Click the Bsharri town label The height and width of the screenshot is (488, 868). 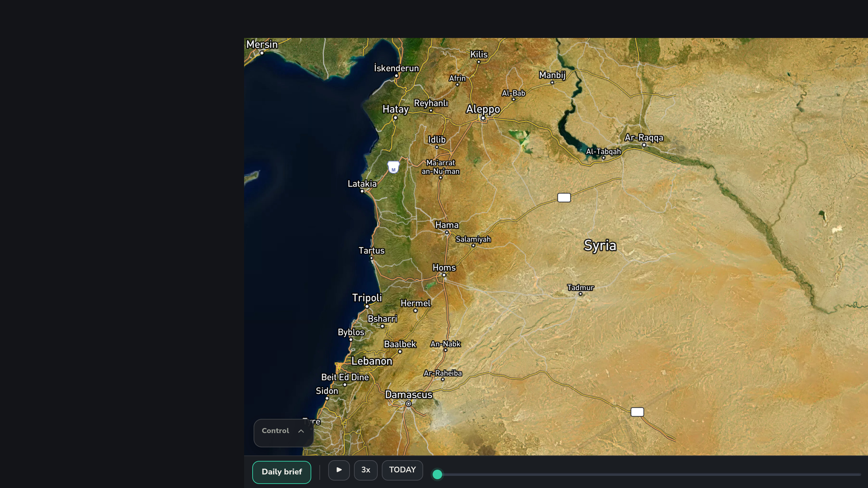pos(382,319)
